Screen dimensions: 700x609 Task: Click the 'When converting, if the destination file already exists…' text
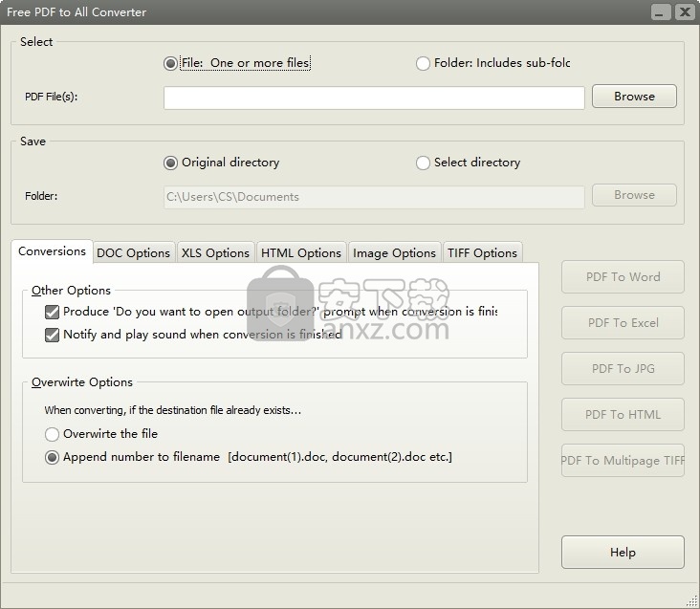click(x=173, y=410)
